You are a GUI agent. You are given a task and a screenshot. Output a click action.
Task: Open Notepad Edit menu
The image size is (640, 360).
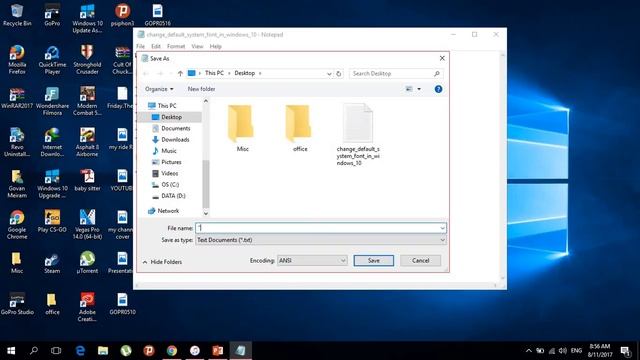coord(156,47)
